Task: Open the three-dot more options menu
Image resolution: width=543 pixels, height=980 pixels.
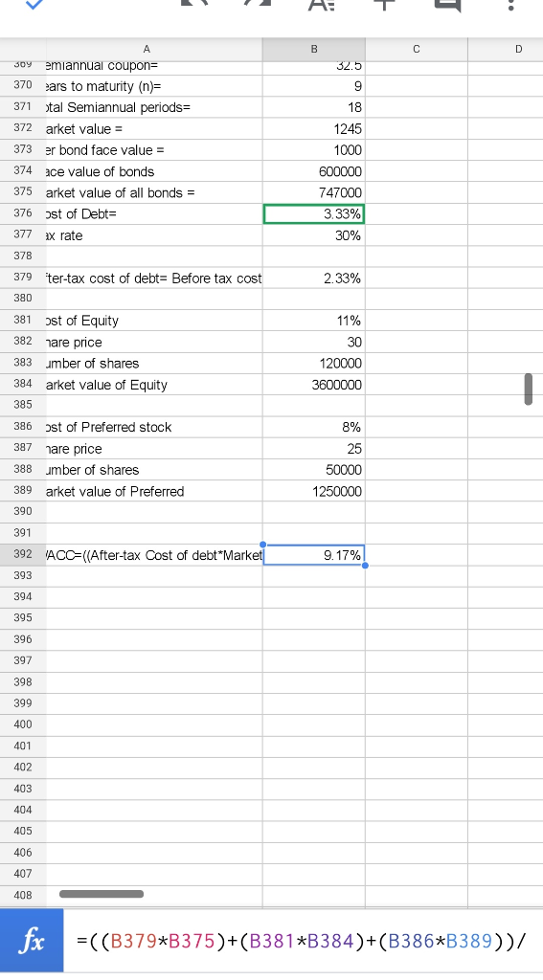Action: pyautogui.click(x=511, y=4)
